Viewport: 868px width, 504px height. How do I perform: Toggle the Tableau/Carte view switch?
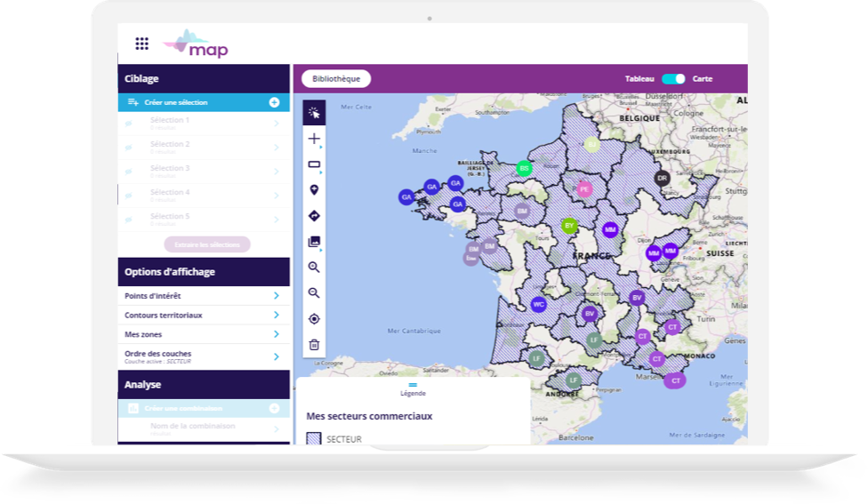tap(673, 78)
